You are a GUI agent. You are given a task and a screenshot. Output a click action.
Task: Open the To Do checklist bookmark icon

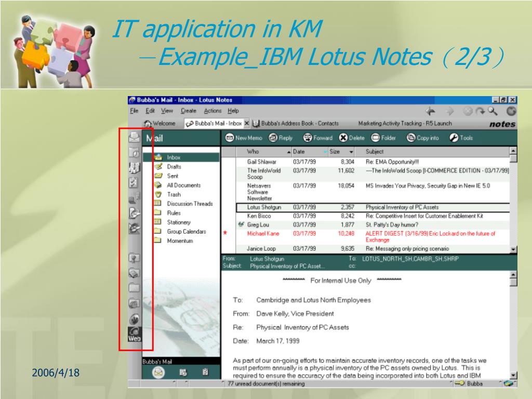click(134, 182)
